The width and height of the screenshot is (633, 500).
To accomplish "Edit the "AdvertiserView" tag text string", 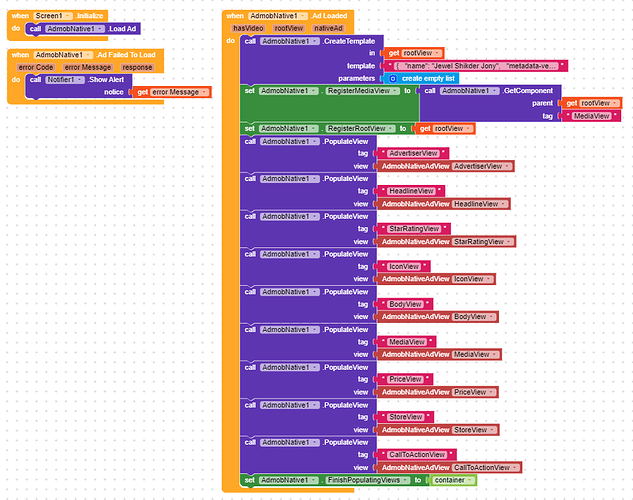I will (413, 153).
